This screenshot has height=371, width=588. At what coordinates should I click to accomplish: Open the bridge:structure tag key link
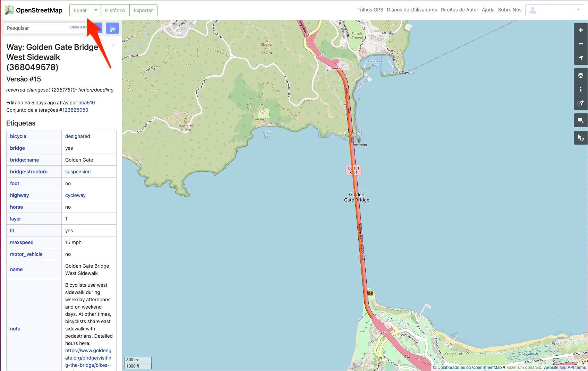29,172
